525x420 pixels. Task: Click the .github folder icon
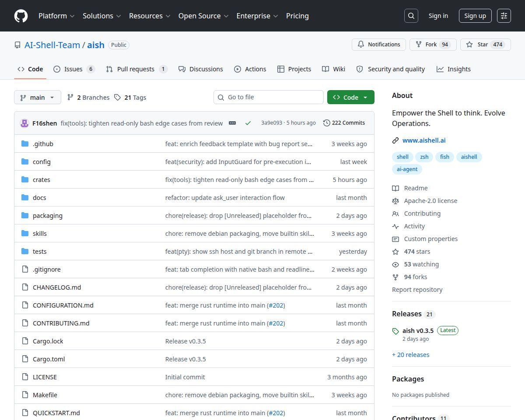click(25, 143)
